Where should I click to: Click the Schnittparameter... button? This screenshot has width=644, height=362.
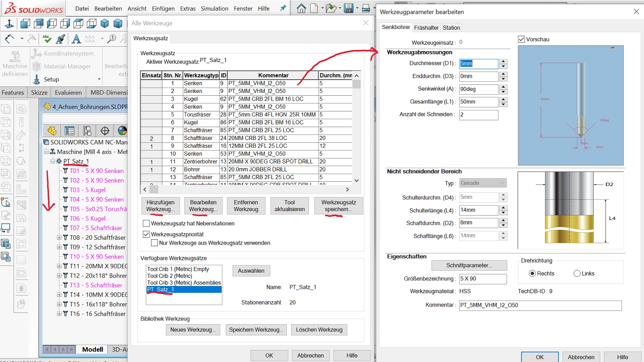coord(469,265)
